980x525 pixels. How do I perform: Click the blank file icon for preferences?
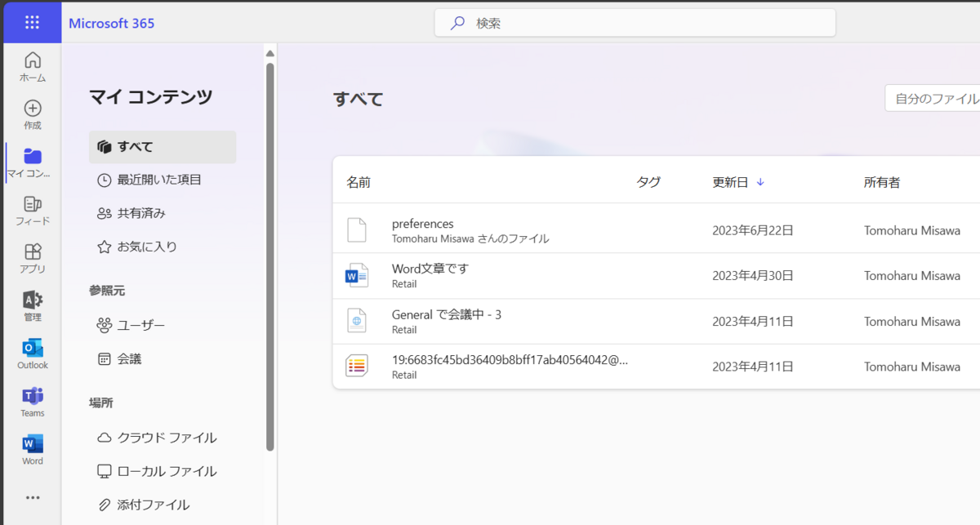pos(357,230)
